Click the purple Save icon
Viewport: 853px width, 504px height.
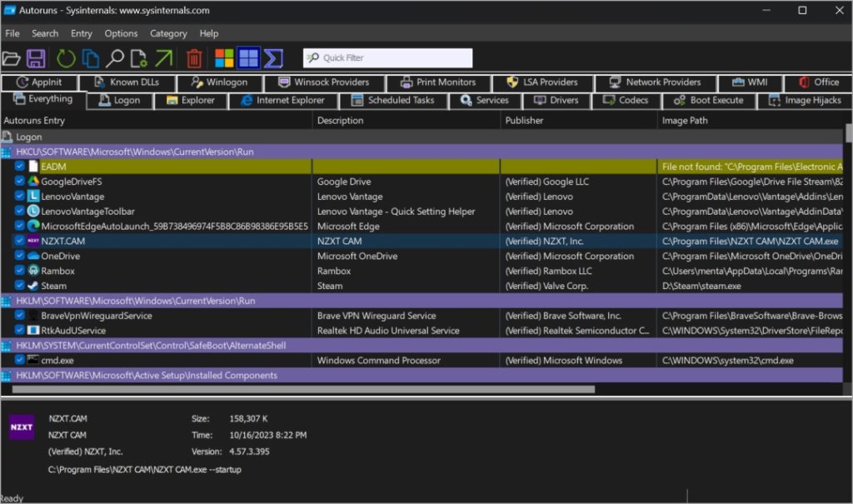tap(35, 58)
